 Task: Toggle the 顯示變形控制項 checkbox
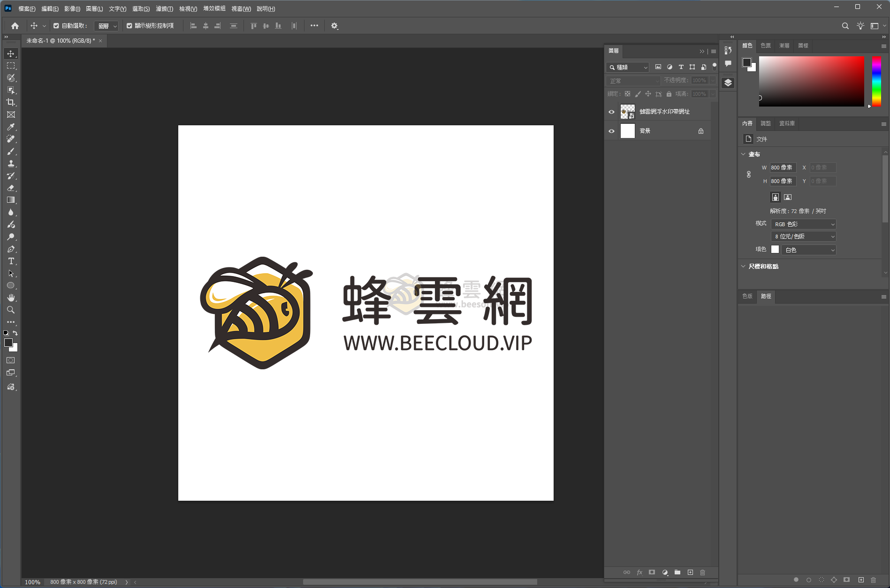point(129,26)
